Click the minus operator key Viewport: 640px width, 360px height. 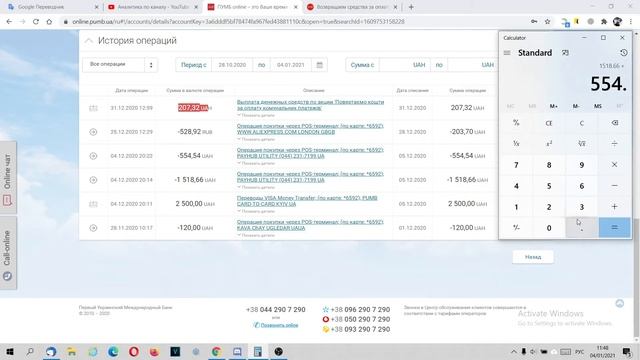pos(615,186)
